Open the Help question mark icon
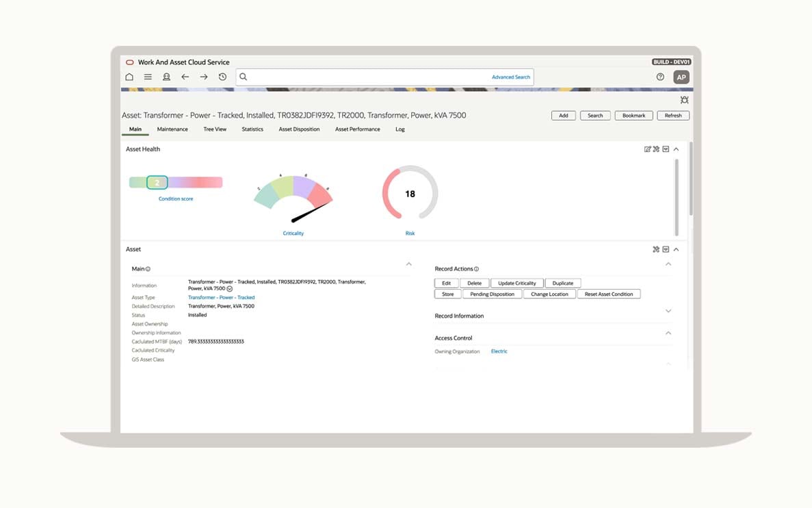812x508 pixels. (x=660, y=77)
